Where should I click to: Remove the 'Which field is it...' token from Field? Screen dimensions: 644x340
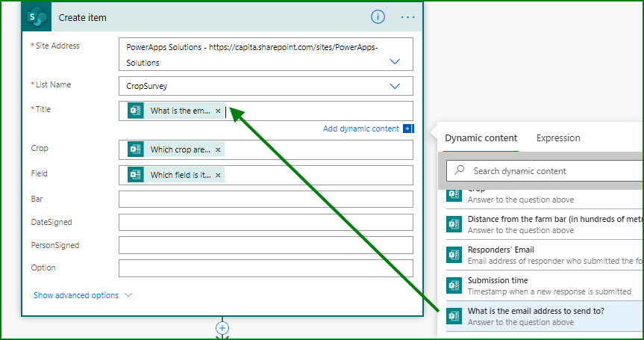point(218,175)
